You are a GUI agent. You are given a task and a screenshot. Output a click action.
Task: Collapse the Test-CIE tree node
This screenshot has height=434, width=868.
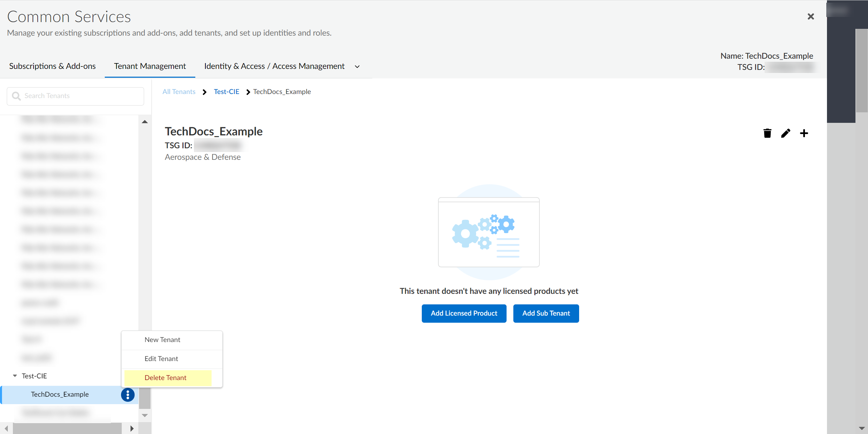[x=15, y=376]
